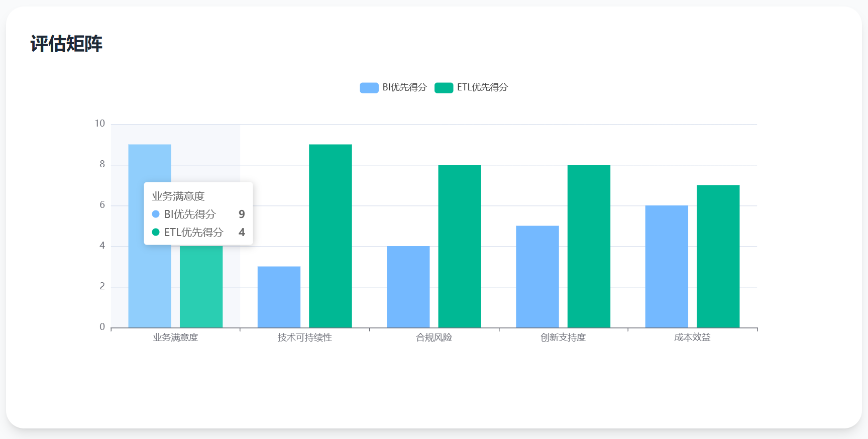This screenshot has height=439, width=868.
Task: Click the y-axis label 0
Action: (x=102, y=327)
